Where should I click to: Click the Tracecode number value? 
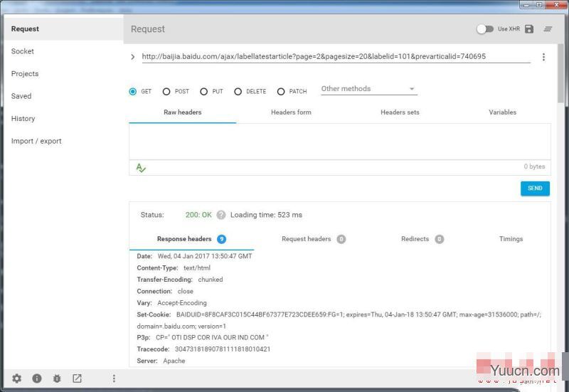tap(223, 349)
